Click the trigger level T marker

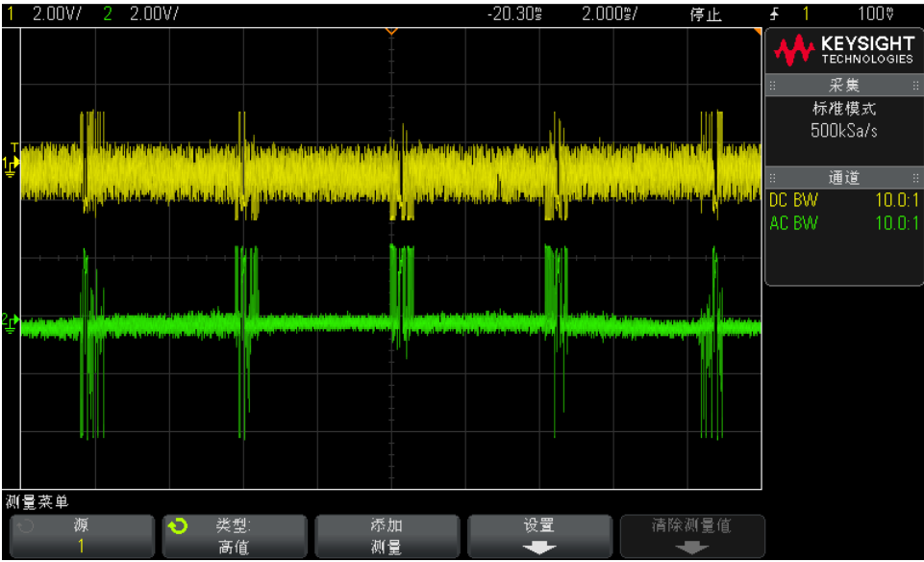tap(14, 147)
